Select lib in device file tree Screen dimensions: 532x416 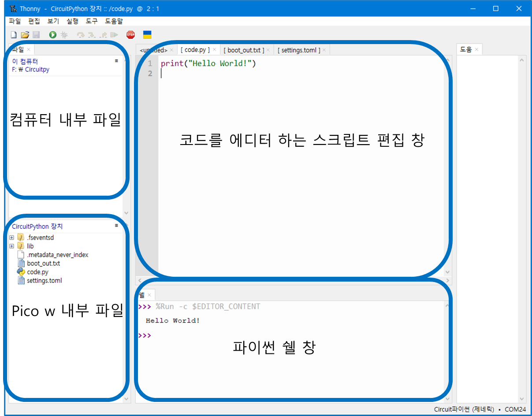click(30, 246)
